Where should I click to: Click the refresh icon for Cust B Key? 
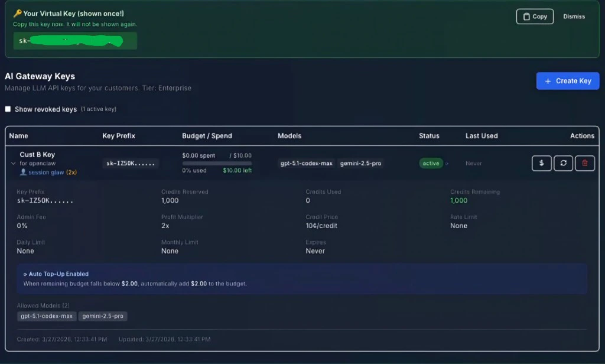coord(563,163)
